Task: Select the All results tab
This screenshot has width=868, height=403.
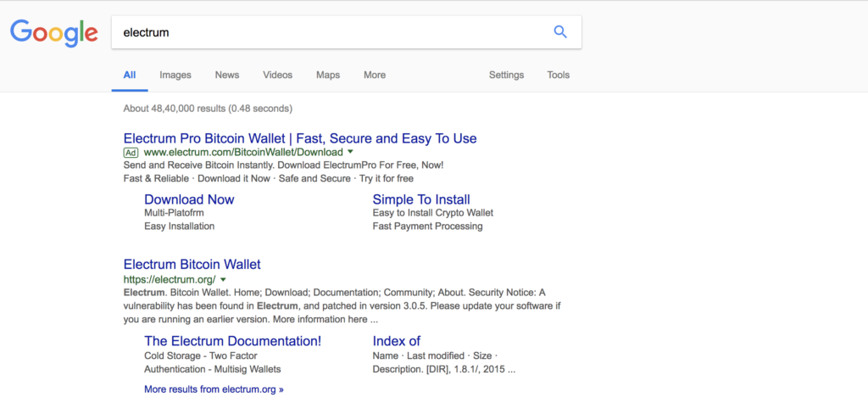Action: pos(130,75)
